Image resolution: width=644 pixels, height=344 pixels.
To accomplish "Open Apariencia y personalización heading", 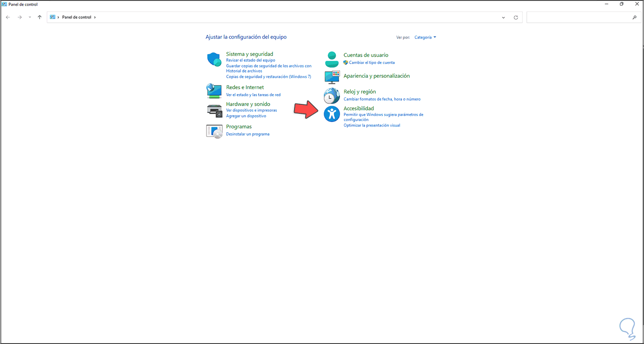I will pyautogui.click(x=377, y=76).
